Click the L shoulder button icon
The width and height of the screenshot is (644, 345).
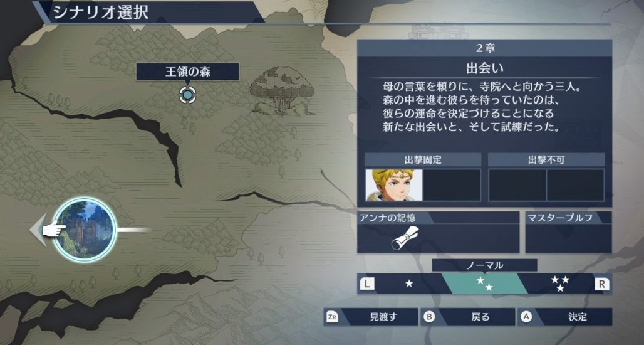point(367,284)
